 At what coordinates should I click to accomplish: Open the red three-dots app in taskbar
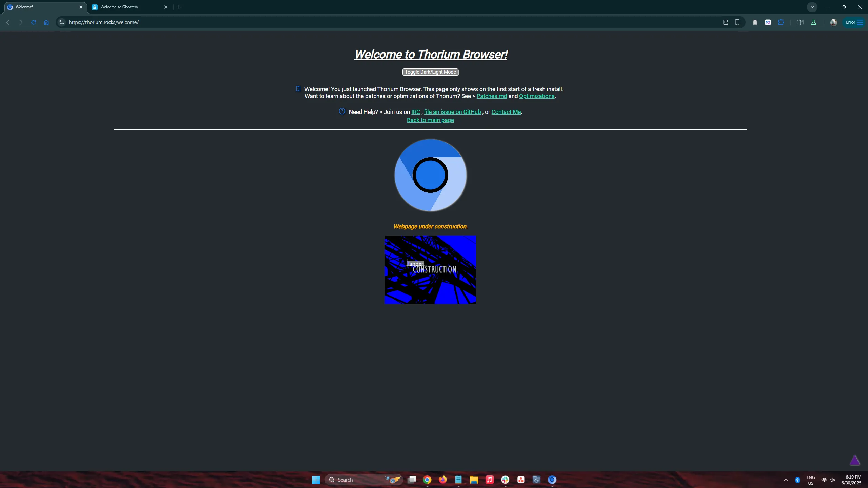point(521,480)
